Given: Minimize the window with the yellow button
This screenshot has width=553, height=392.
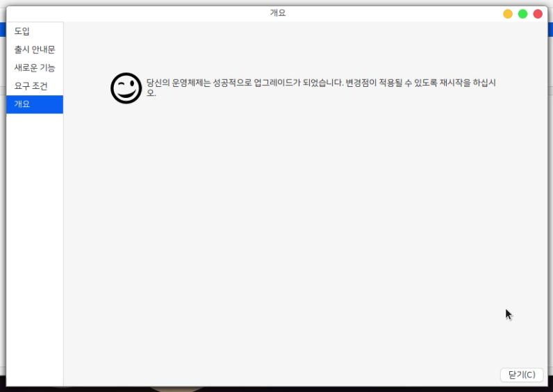Looking at the screenshot, I should click(x=508, y=14).
